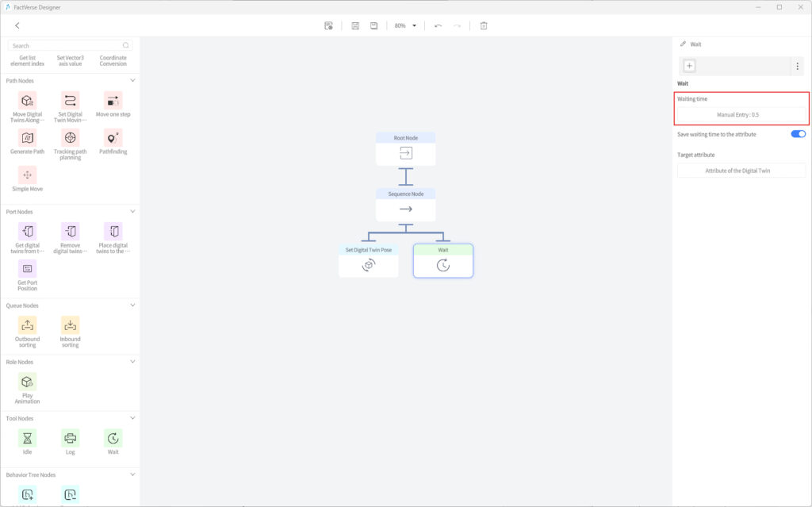This screenshot has width=812, height=507.
Task: Select Get list element index node
Action: pos(28,60)
